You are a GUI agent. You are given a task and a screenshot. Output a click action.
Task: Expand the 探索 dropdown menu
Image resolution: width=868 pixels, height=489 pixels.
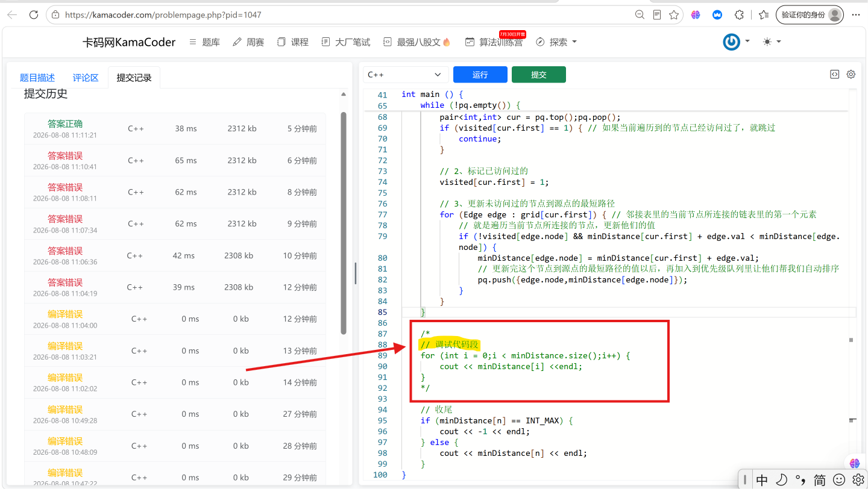point(556,42)
